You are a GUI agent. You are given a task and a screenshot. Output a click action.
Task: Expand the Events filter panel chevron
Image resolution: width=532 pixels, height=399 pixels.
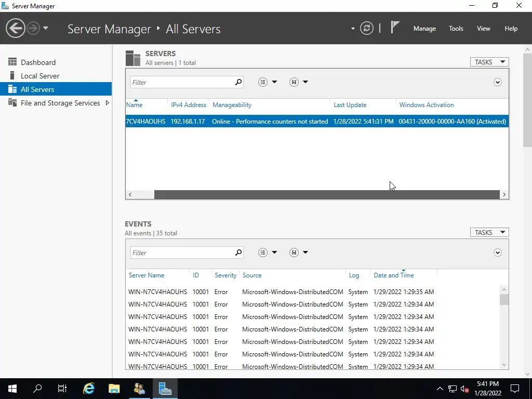(497, 253)
